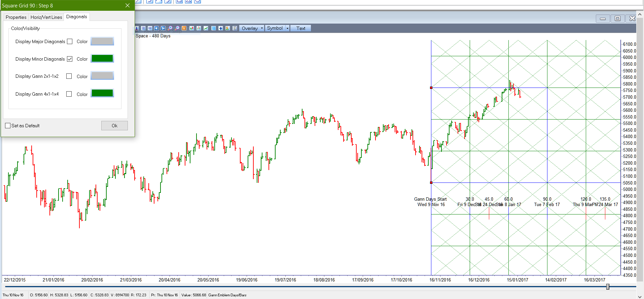Switch to line chart icon
This screenshot has height=299, width=644.
(x=206, y=28)
